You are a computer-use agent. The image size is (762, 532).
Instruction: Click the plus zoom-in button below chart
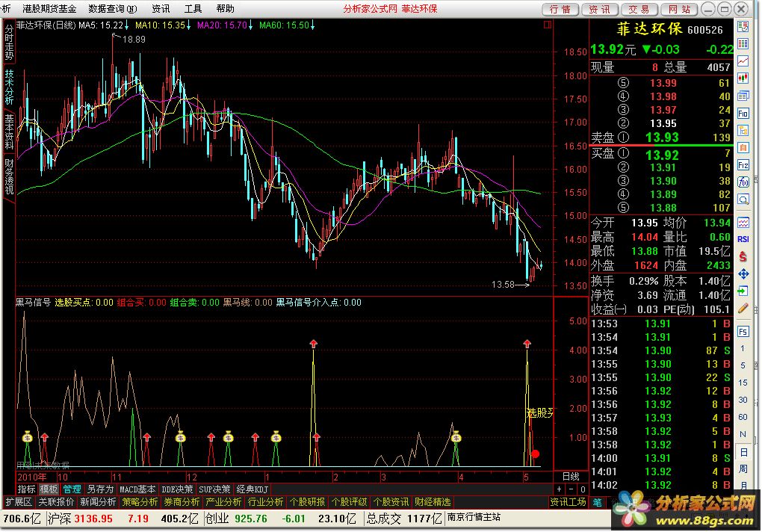(x=560, y=489)
